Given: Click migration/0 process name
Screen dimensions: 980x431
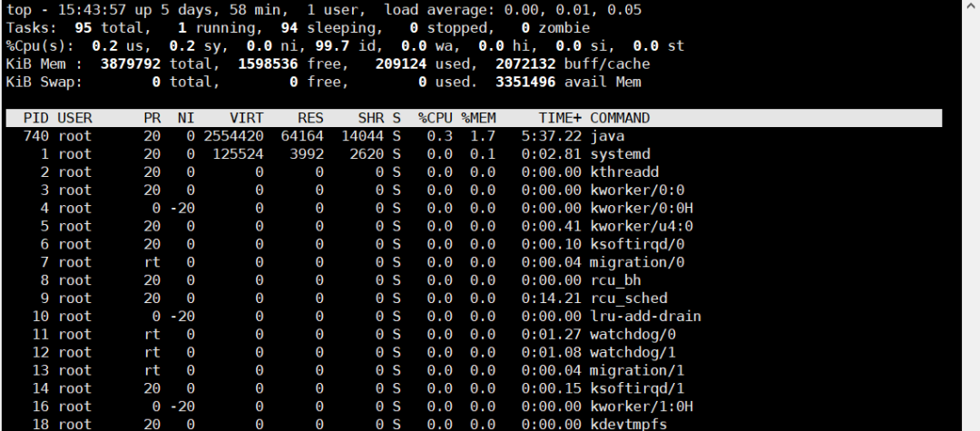Looking at the screenshot, I should (x=638, y=262).
